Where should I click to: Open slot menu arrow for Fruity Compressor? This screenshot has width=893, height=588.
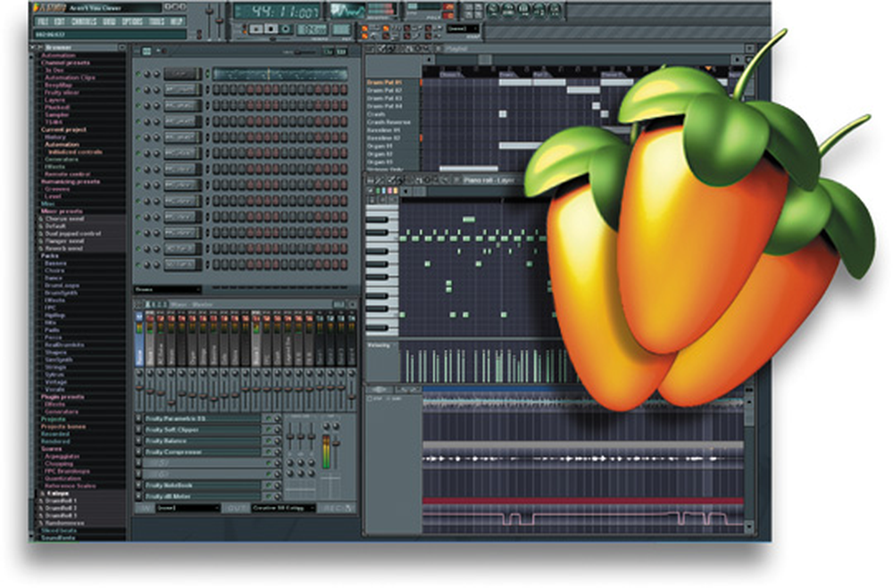pos(138,452)
